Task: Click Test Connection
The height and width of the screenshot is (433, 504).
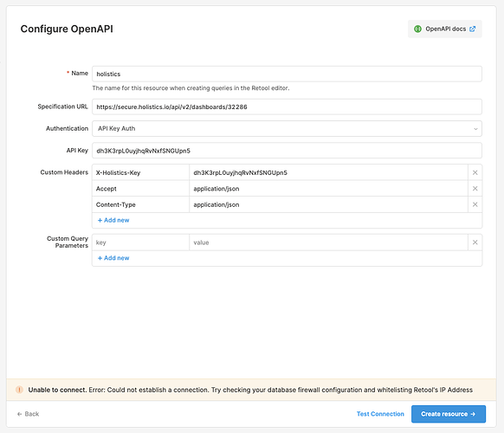Action: tap(380, 414)
